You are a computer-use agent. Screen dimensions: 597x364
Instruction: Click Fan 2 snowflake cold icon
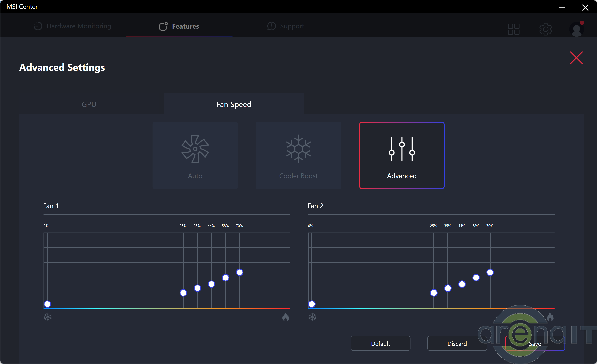[x=312, y=317]
